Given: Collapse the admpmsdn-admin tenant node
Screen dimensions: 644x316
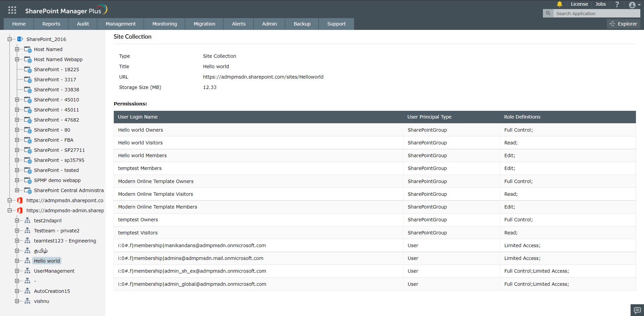Looking at the screenshot, I should 10,211.
